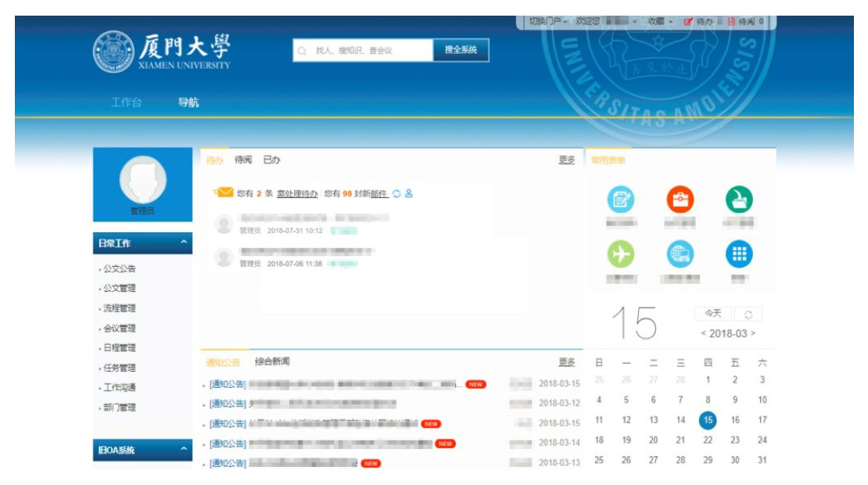Open 会议管理 in the sidebar

pyautogui.click(x=120, y=329)
